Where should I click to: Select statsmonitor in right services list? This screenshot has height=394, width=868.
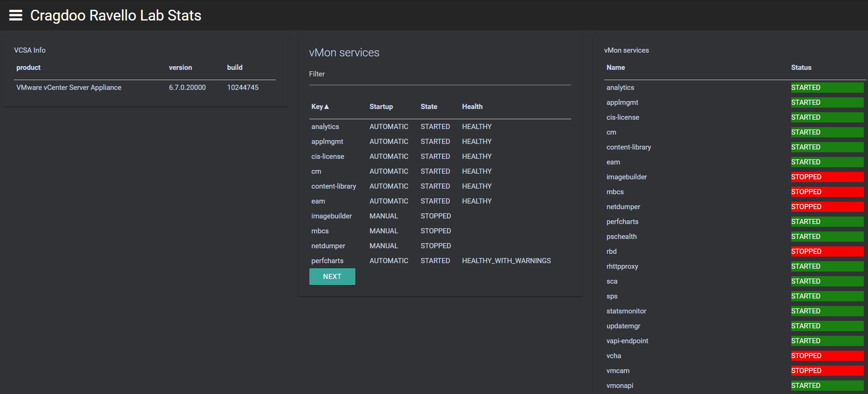pos(627,311)
